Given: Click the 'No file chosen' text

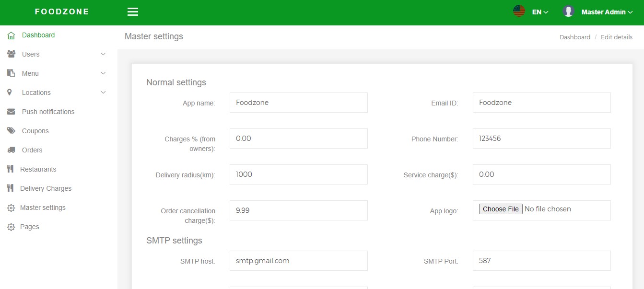Looking at the screenshot, I should click(x=548, y=209).
